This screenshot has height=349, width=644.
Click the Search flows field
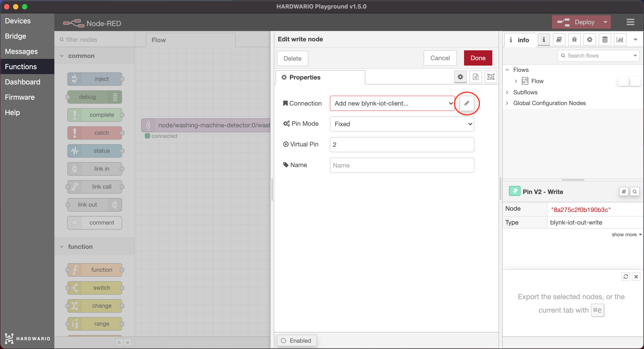[595, 55]
